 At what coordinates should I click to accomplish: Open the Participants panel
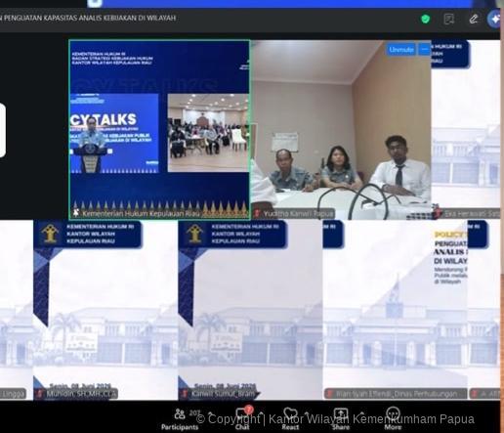[x=180, y=419]
